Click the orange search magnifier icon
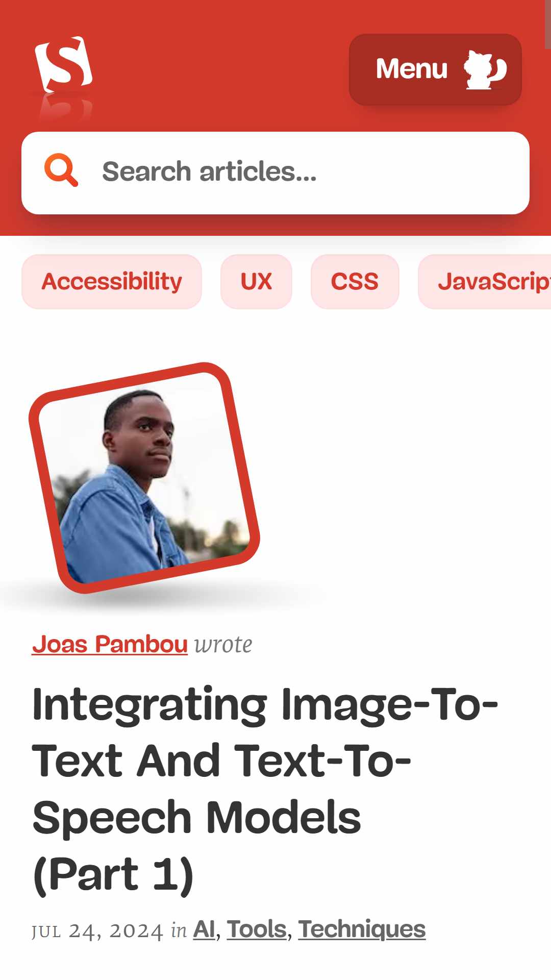 point(61,170)
